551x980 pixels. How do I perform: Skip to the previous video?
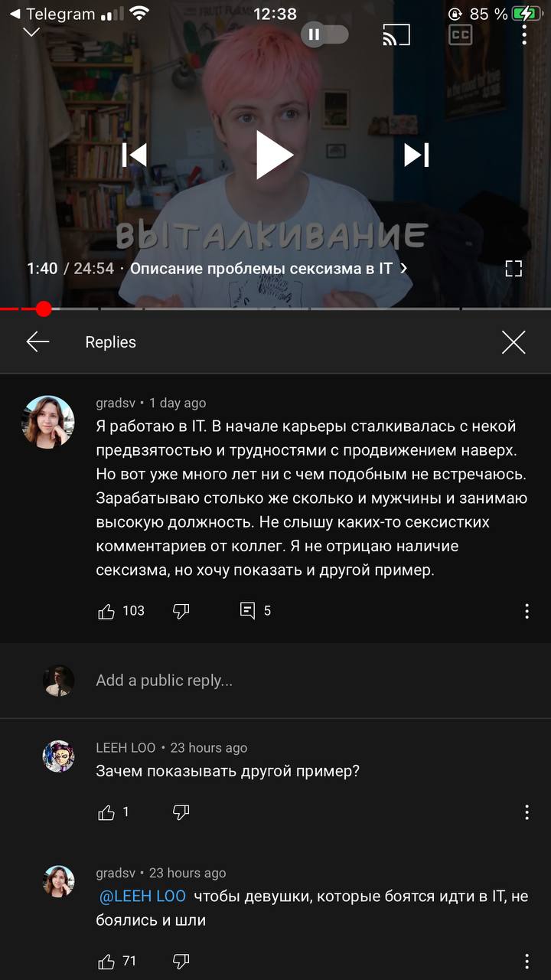click(x=135, y=155)
